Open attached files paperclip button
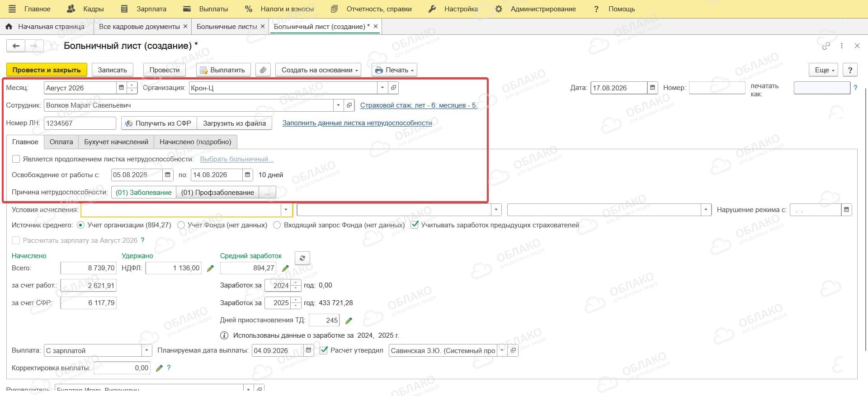 (x=263, y=70)
